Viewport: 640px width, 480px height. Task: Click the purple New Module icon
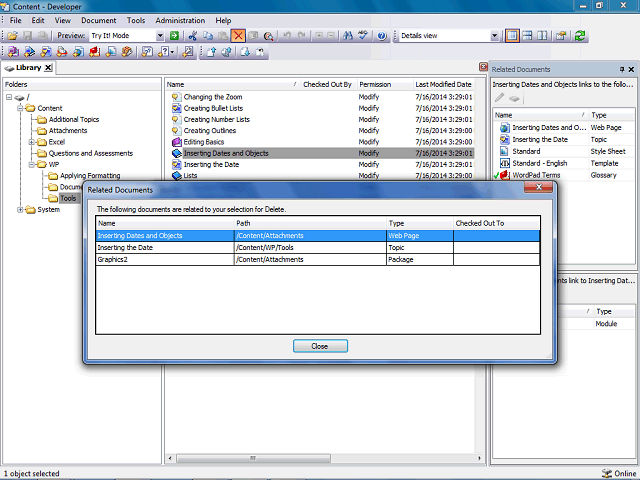13,52
